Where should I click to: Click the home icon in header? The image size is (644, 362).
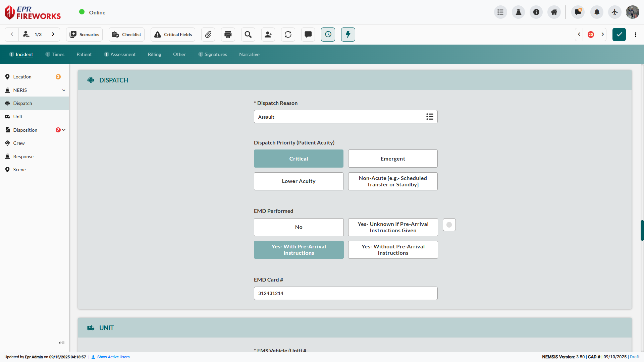pyautogui.click(x=554, y=12)
